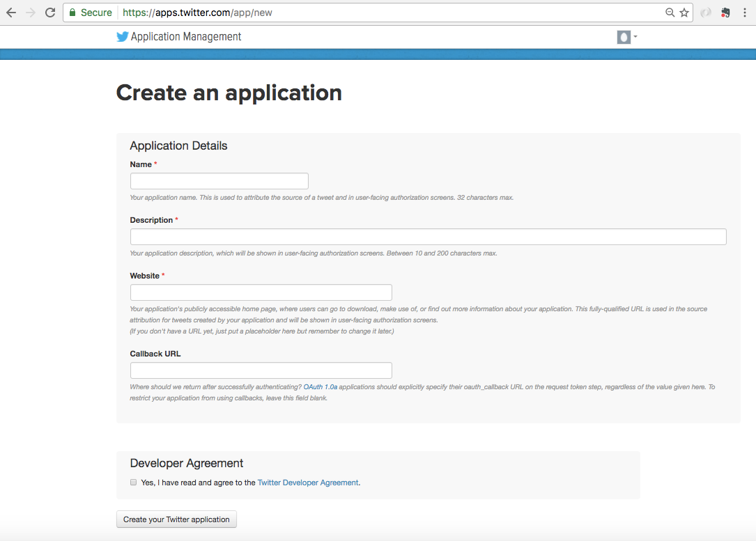Bookmark this page with the star icon
This screenshot has height=541, width=756.
[684, 13]
